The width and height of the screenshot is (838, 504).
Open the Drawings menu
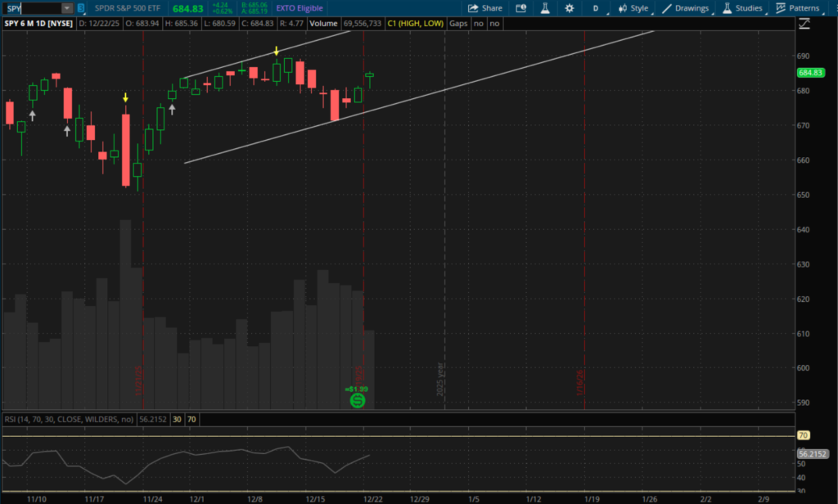point(686,8)
